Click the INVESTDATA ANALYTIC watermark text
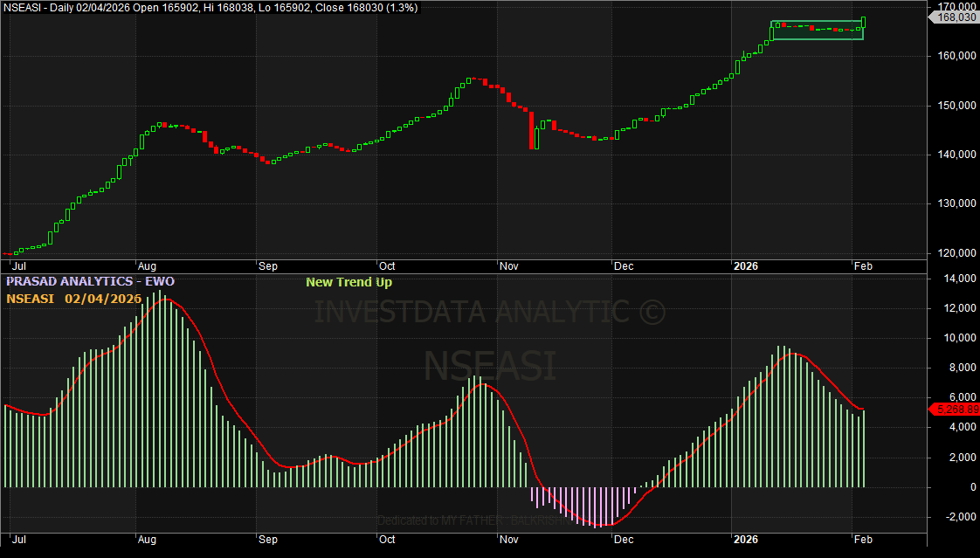The height and width of the screenshot is (558, 980). [489, 312]
